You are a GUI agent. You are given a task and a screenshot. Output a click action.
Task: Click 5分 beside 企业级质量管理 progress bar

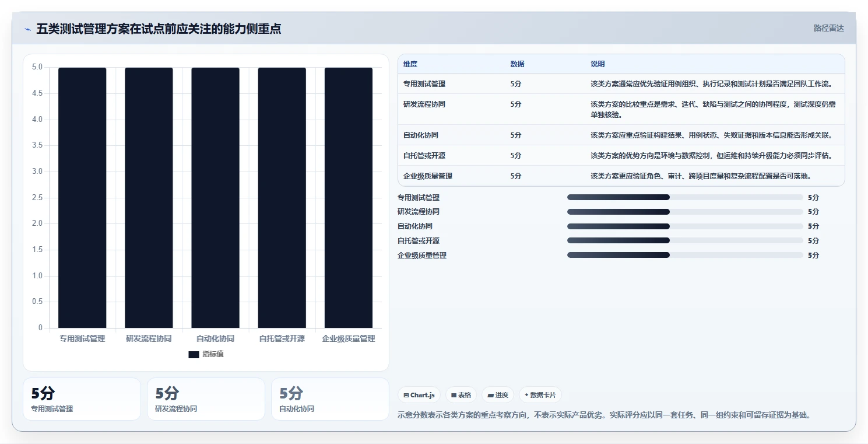coord(814,256)
